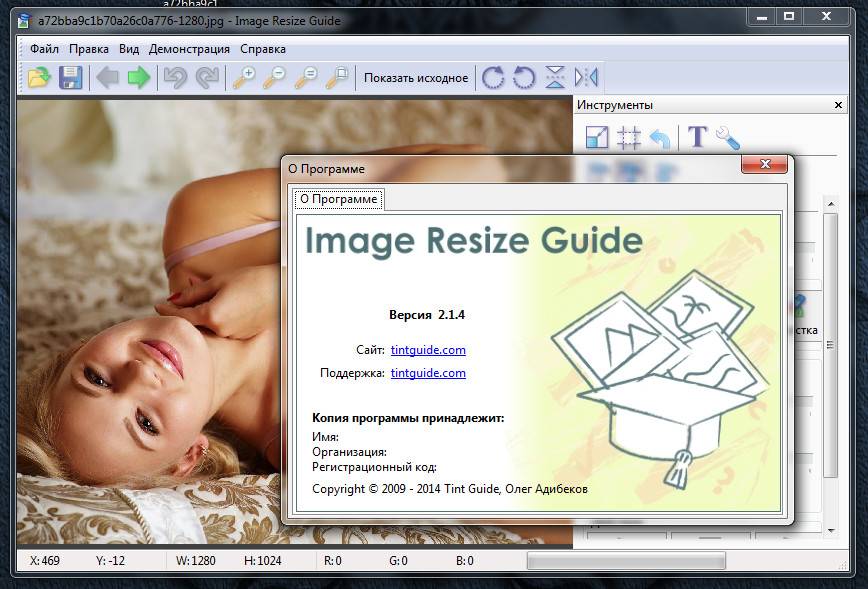Undo the last action in toolbar

pyautogui.click(x=175, y=78)
